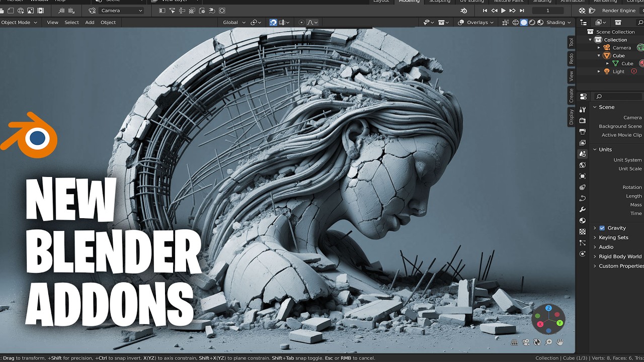Click the camera view icon in viewport

click(x=526, y=342)
